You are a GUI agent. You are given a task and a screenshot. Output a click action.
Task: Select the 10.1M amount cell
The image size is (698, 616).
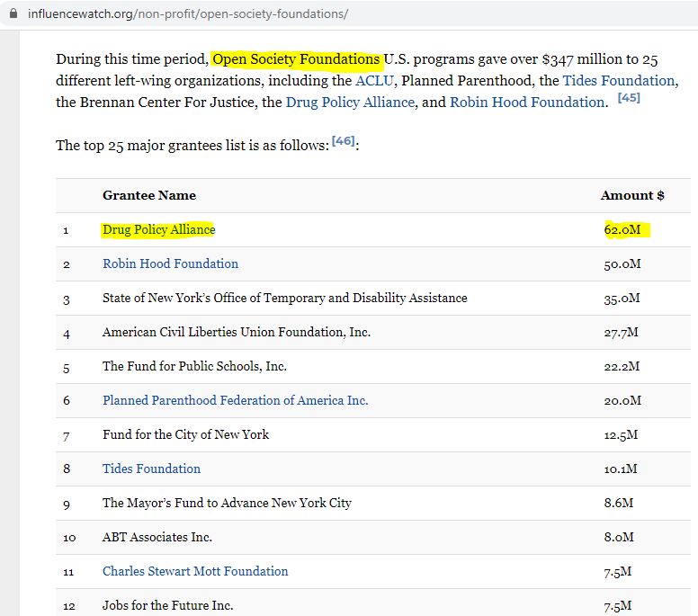coord(621,469)
